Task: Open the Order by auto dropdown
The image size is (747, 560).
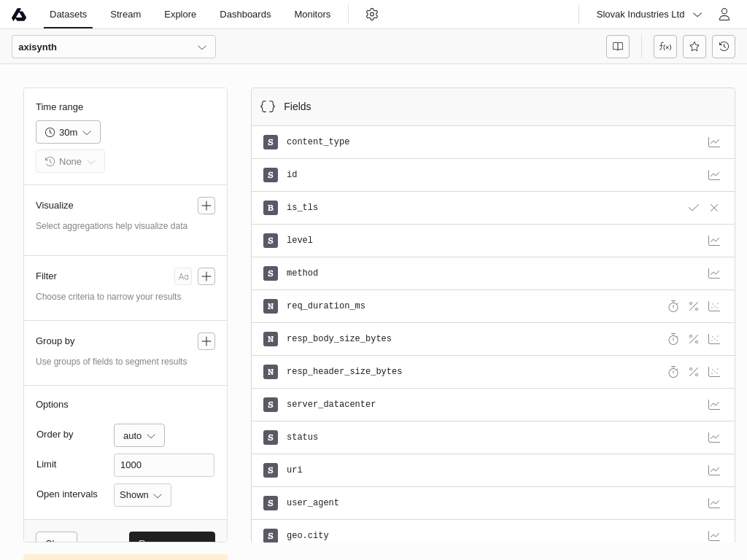Action: pos(139,435)
